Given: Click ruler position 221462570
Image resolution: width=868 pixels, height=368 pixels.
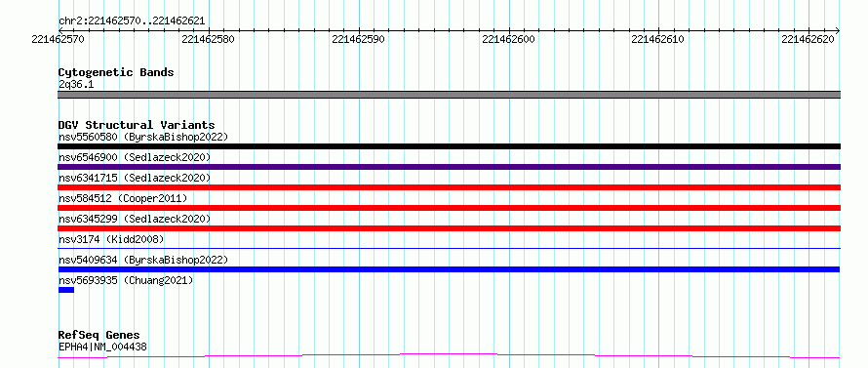Looking at the screenshot, I should 59,39.
